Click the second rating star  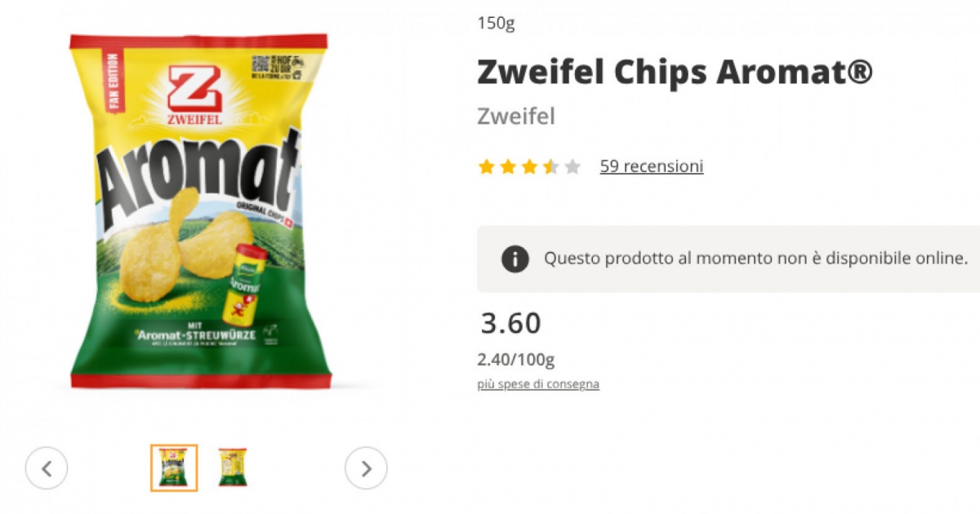508,167
